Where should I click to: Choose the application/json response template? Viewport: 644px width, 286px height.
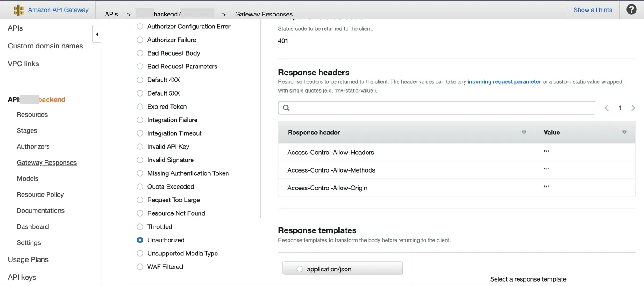tap(299, 269)
